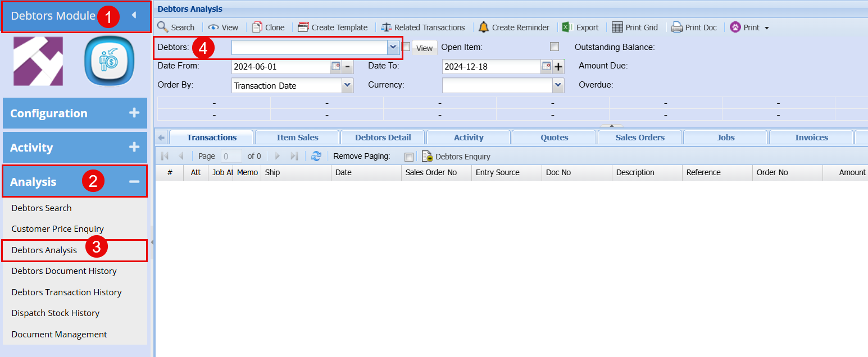
Task: Tick the Remove Paging checkbox
Action: (x=409, y=157)
